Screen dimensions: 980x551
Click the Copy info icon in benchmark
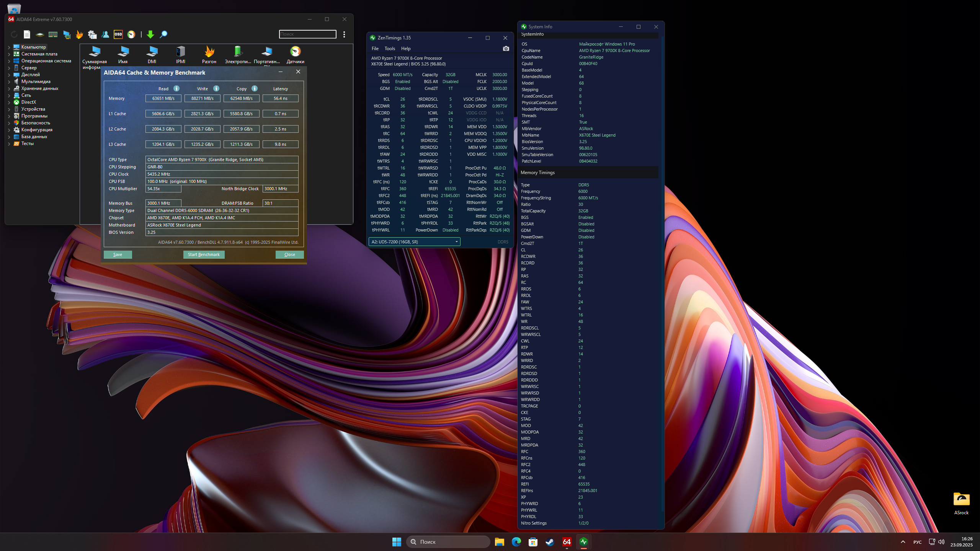click(255, 88)
